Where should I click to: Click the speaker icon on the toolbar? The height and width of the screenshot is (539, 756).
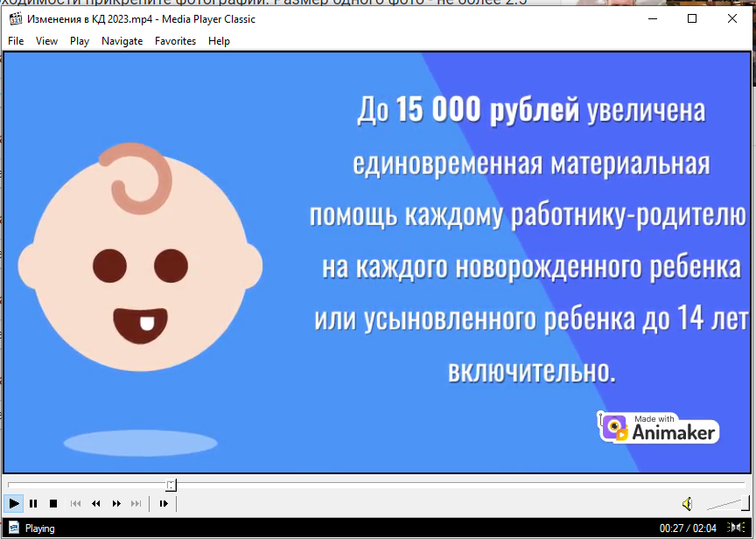click(x=688, y=503)
